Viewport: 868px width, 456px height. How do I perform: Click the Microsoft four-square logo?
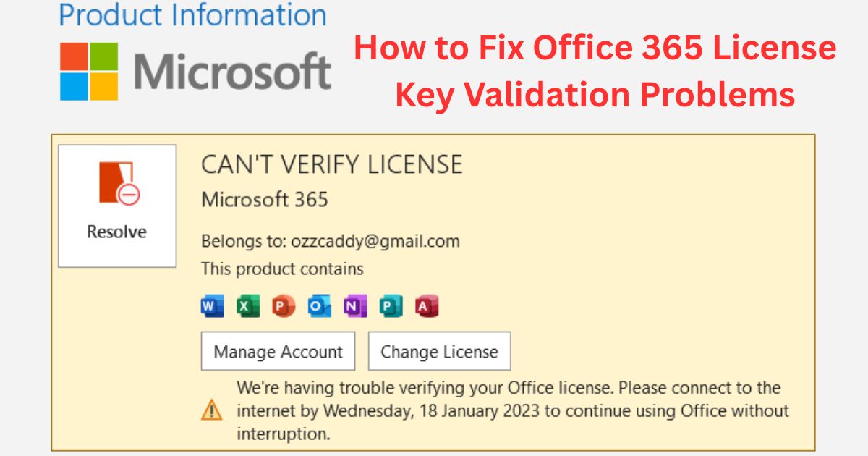point(89,71)
